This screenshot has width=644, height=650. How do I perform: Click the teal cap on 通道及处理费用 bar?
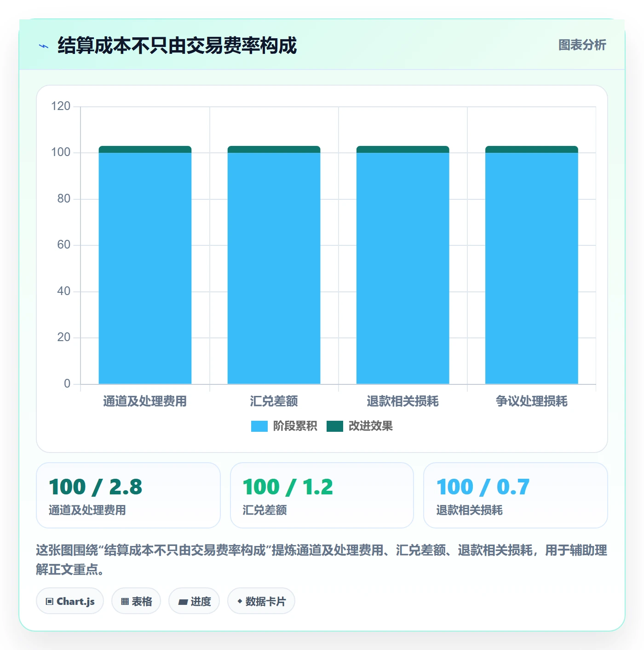tap(145, 149)
